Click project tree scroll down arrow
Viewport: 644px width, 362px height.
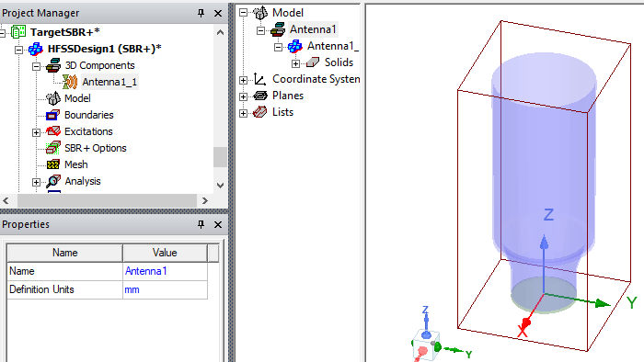click(221, 186)
